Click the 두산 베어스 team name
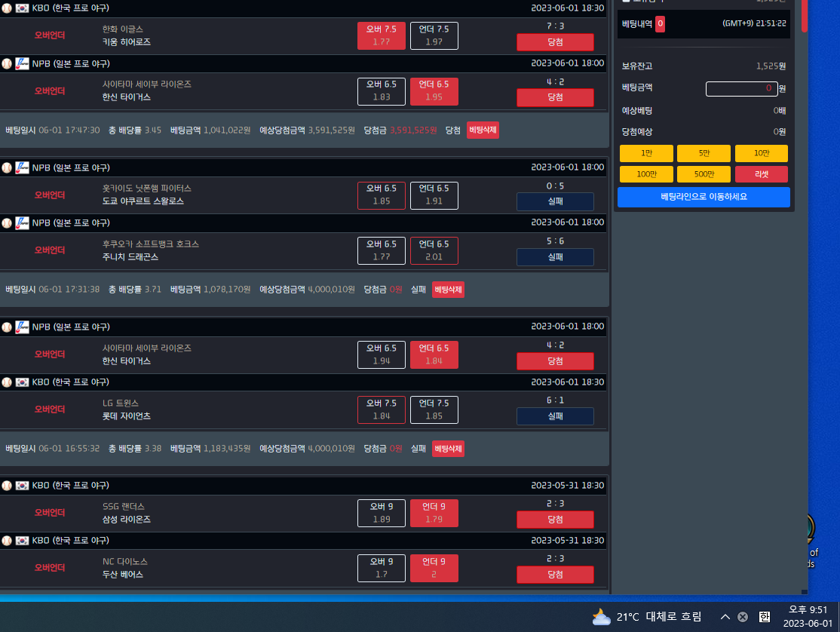 coord(123,575)
